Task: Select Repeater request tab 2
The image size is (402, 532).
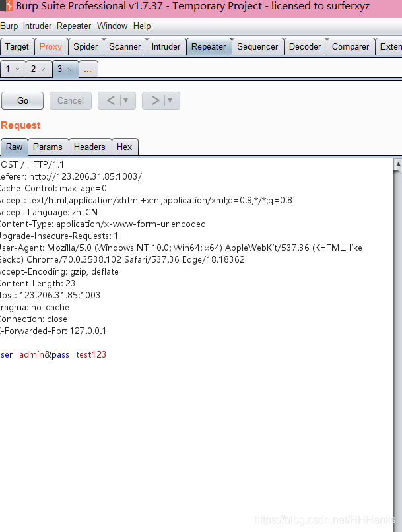Action: tap(33, 69)
